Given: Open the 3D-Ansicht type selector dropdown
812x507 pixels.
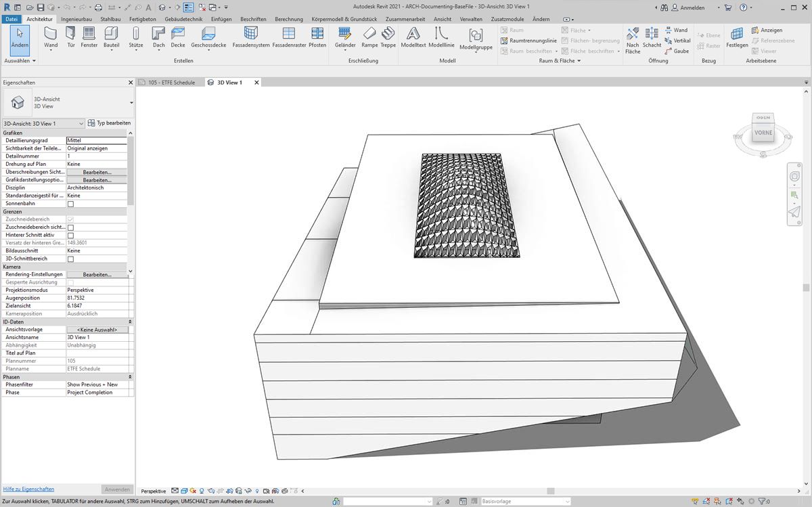Looking at the screenshot, I should click(131, 103).
